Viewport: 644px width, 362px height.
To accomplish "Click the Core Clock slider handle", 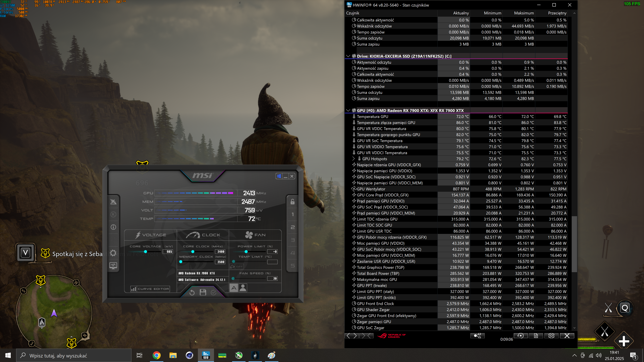I will 193,252.
